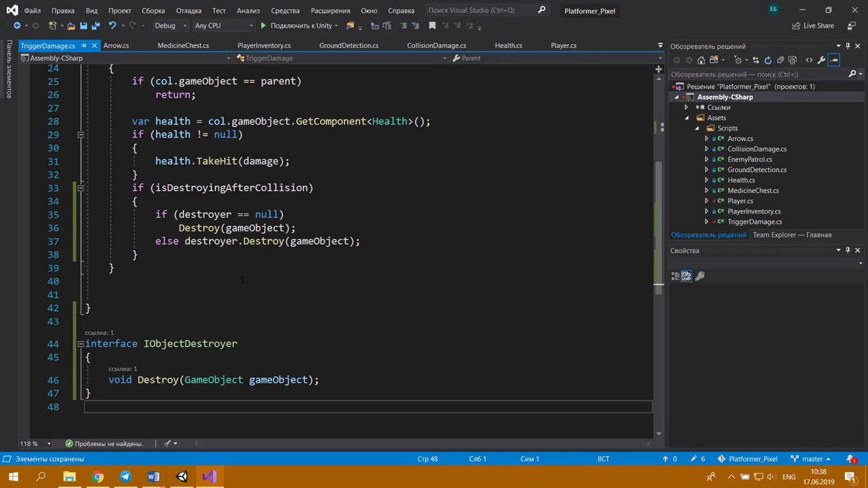Toggle Show All Files in Solution Explorer
This screenshot has height=488, width=868.
pos(792,60)
